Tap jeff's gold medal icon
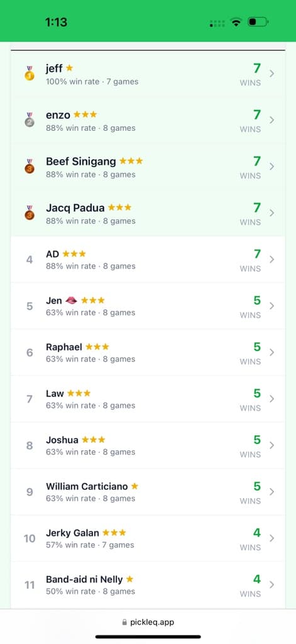 point(29,74)
